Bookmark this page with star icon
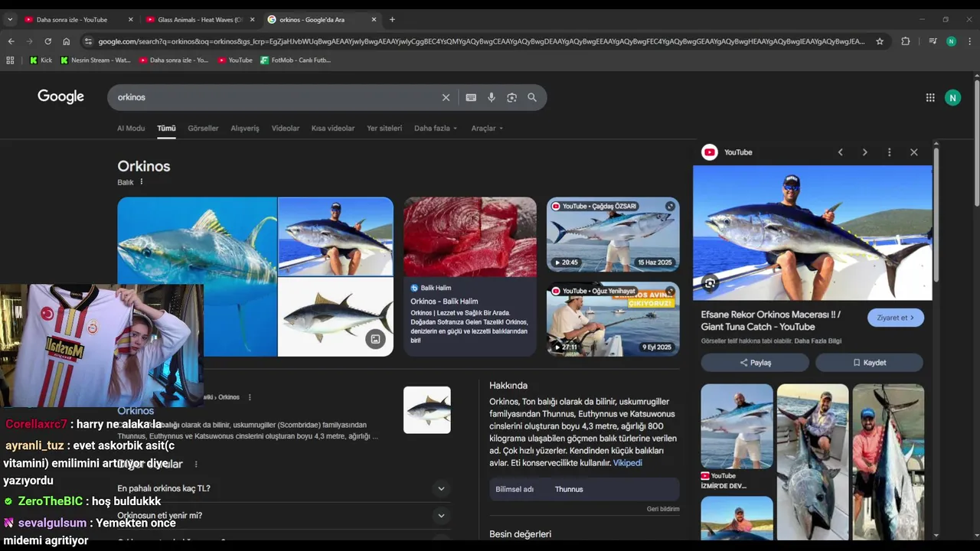 880,41
